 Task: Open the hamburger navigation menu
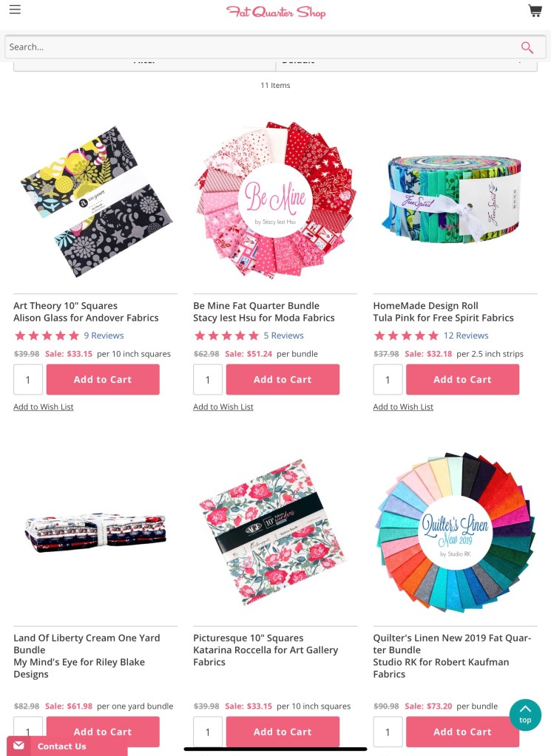[15, 10]
